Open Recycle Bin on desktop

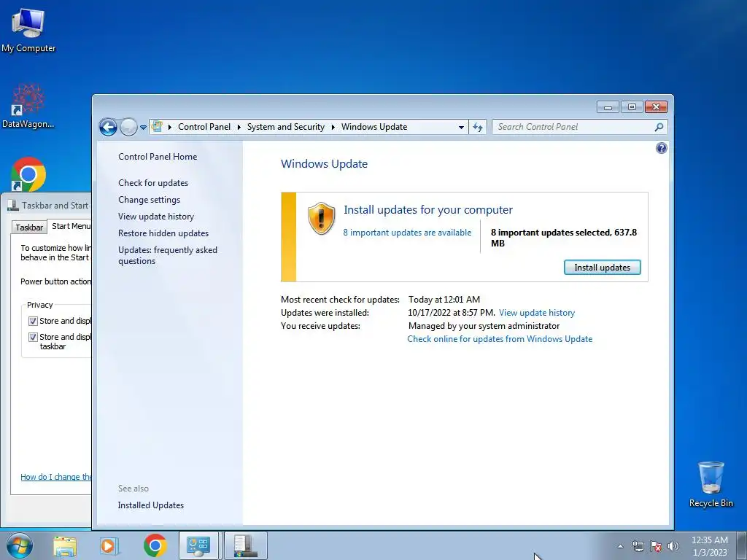tap(711, 484)
